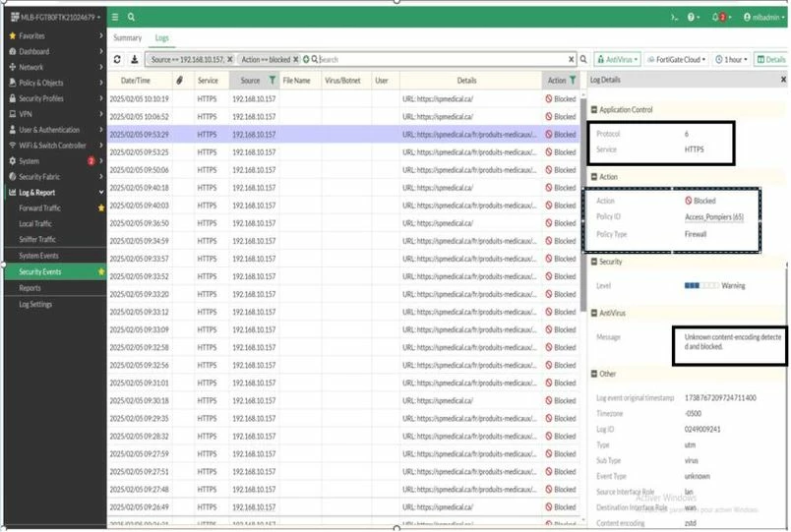Download logs with the download icon

[x=135, y=60]
